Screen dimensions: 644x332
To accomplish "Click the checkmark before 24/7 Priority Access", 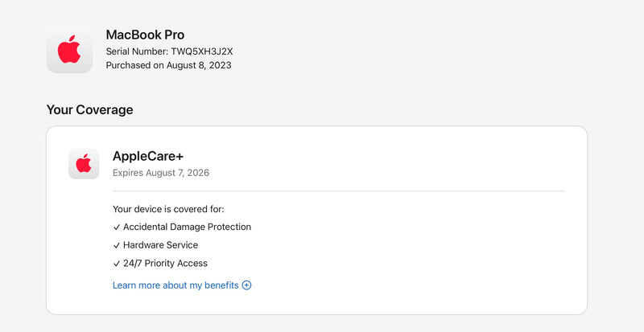I will pyautogui.click(x=117, y=264).
